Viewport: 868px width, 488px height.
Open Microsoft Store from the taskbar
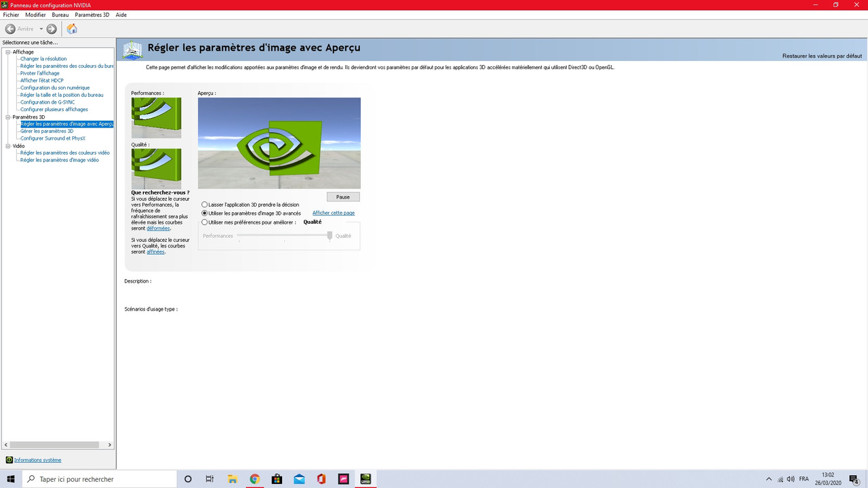[277, 479]
